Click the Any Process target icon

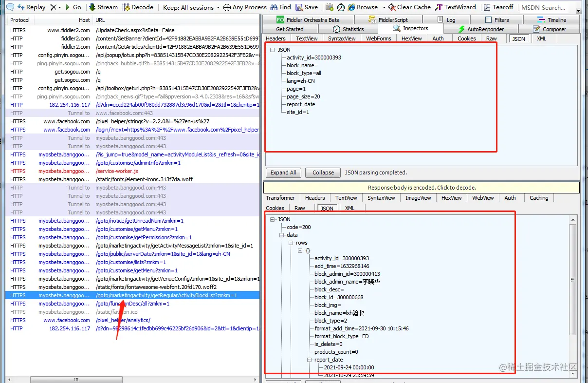[x=227, y=7]
